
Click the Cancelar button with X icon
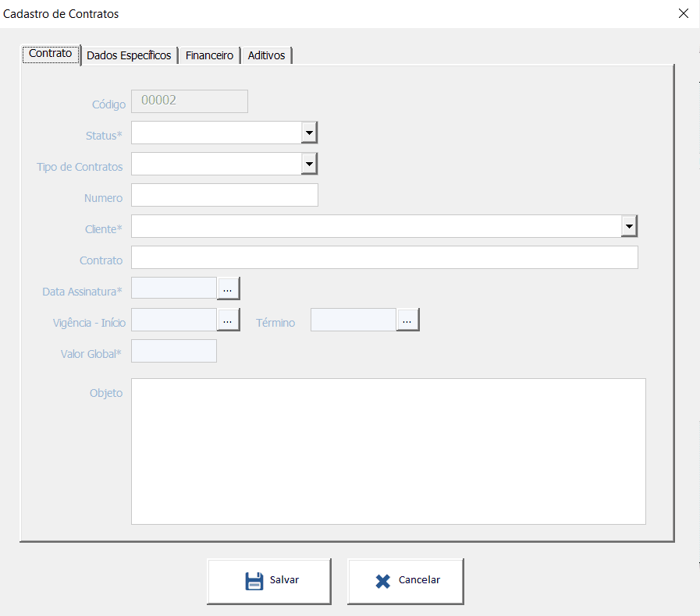coord(406,581)
